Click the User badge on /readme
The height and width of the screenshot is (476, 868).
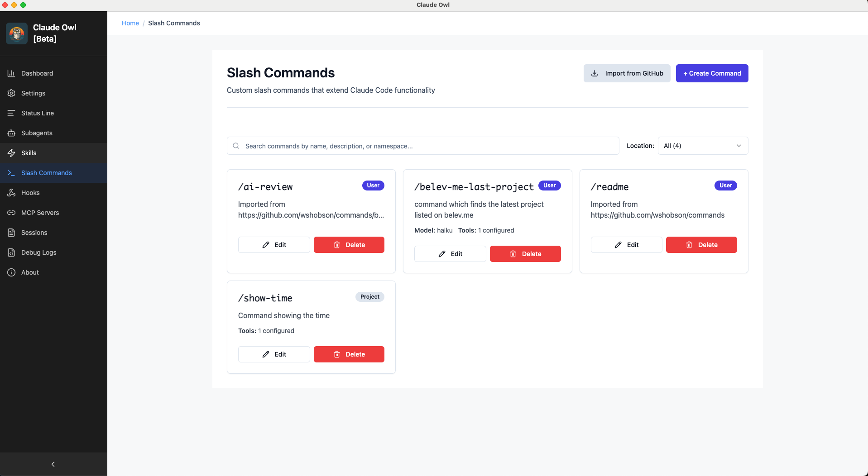(725, 186)
